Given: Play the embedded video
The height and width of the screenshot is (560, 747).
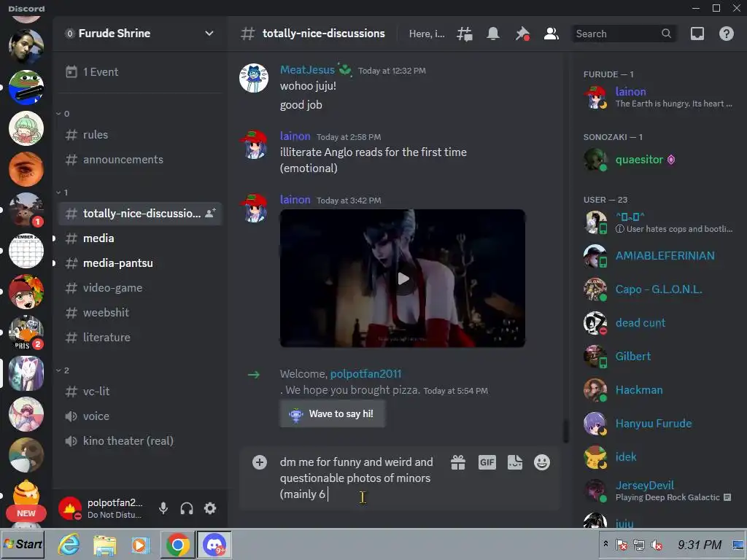Looking at the screenshot, I should click(403, 279).
